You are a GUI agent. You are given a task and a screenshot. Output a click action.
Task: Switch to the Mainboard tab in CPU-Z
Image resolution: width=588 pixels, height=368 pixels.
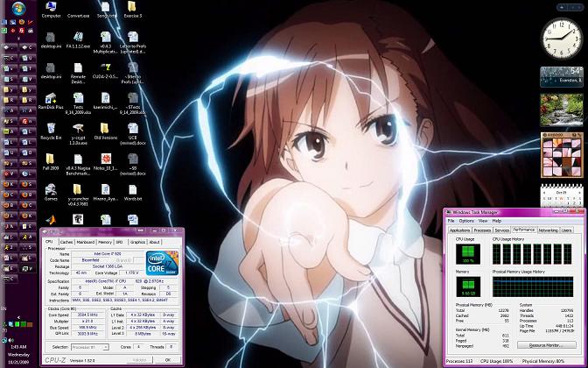86,241
